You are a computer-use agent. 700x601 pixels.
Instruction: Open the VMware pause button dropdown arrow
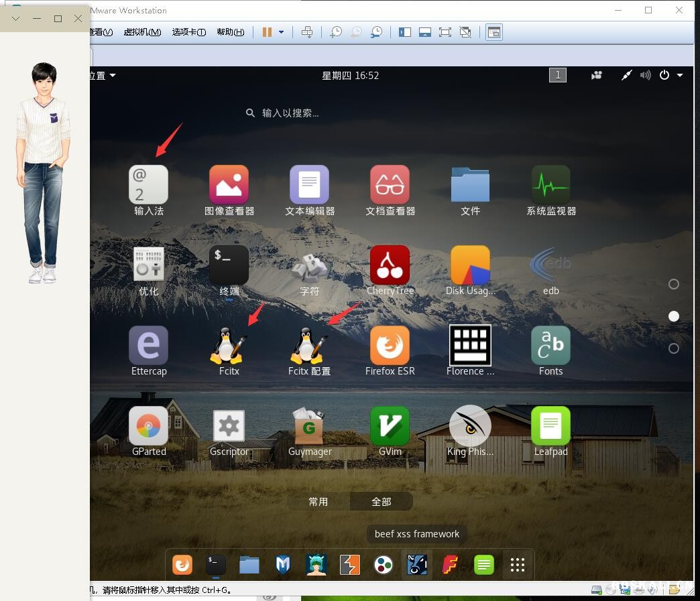coord(282,32)
